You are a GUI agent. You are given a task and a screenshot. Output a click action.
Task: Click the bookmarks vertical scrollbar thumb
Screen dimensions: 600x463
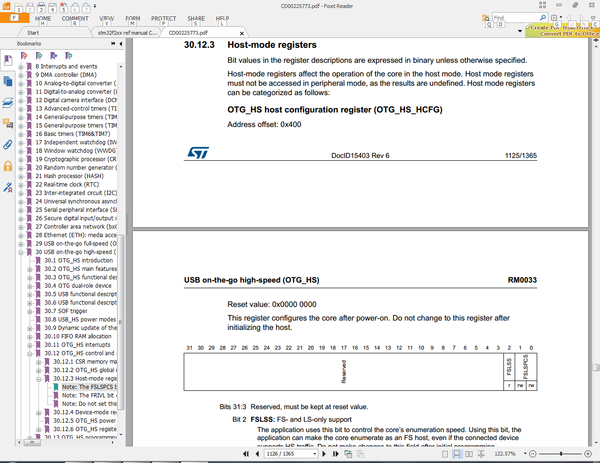pyautogui.click(x=121, y=321)
